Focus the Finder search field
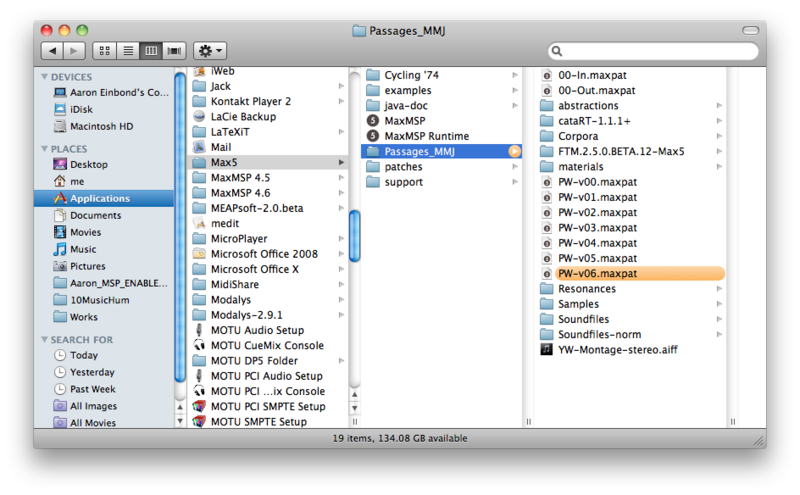 click(x=653, y=51)
